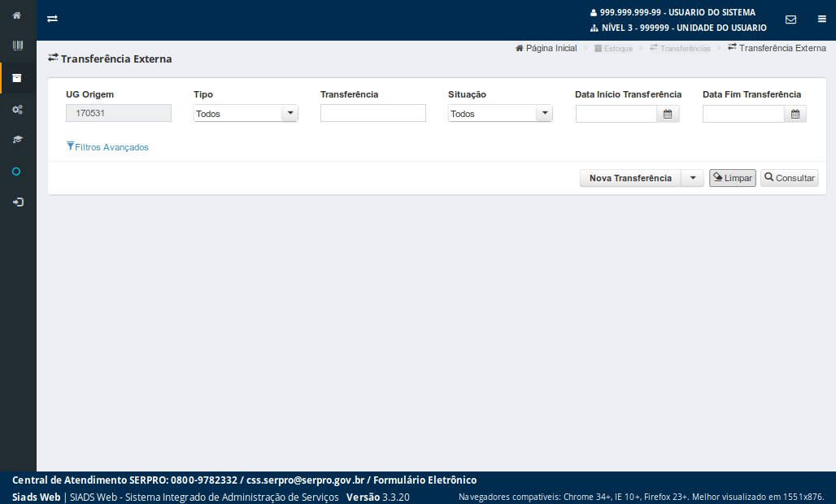836x504 pixels.
Task: Focus the Data Início Transferência date field
Action: 616,114
